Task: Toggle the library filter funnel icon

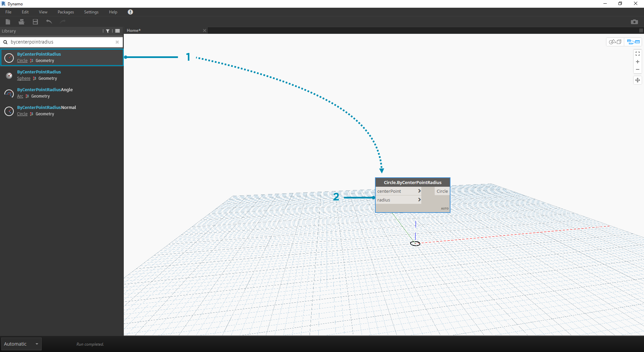Action: (x=108, y=31)
